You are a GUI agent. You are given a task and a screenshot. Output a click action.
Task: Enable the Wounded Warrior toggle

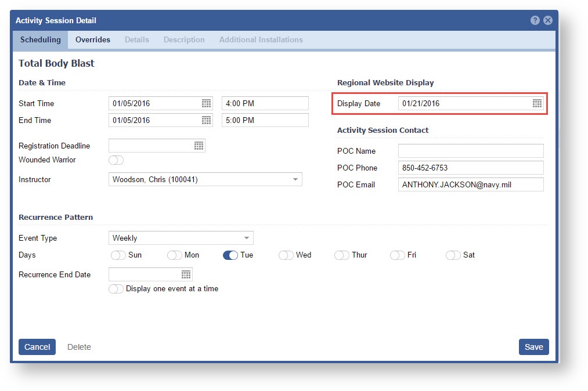[x=116, y=160]
